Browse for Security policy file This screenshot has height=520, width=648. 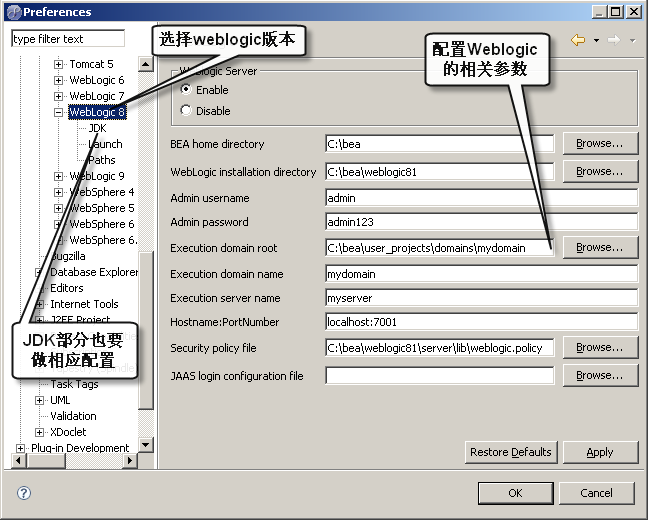pyautogui.click(x=600, y=348)
